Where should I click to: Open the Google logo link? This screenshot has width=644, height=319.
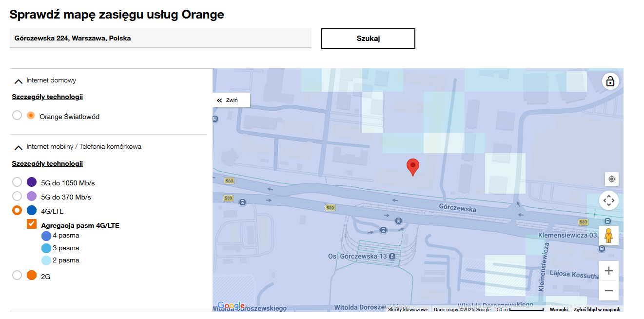231,306
